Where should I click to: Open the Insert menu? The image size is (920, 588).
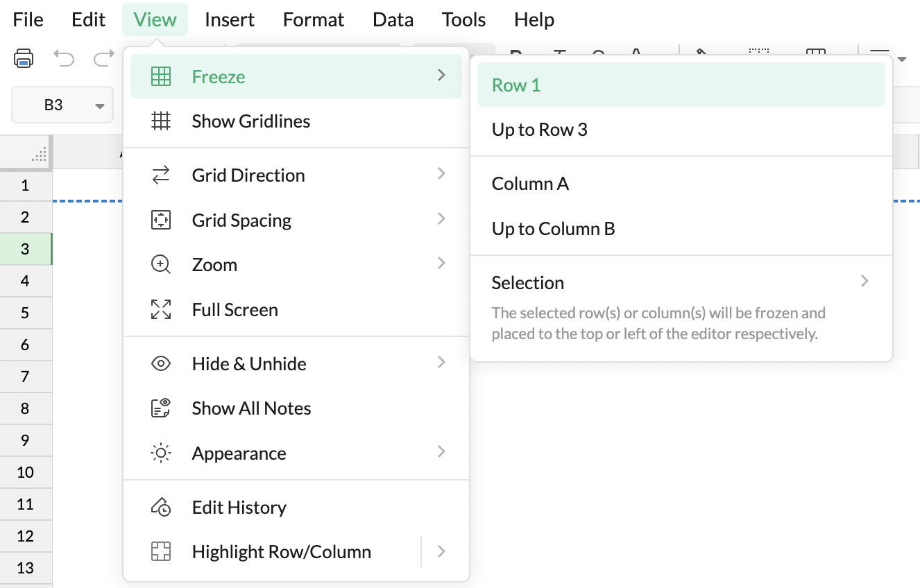230,19
